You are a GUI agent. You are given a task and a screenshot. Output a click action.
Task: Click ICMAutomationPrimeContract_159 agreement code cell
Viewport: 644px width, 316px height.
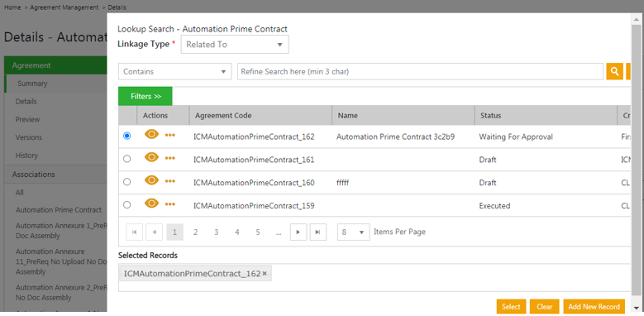pos(254,206)
